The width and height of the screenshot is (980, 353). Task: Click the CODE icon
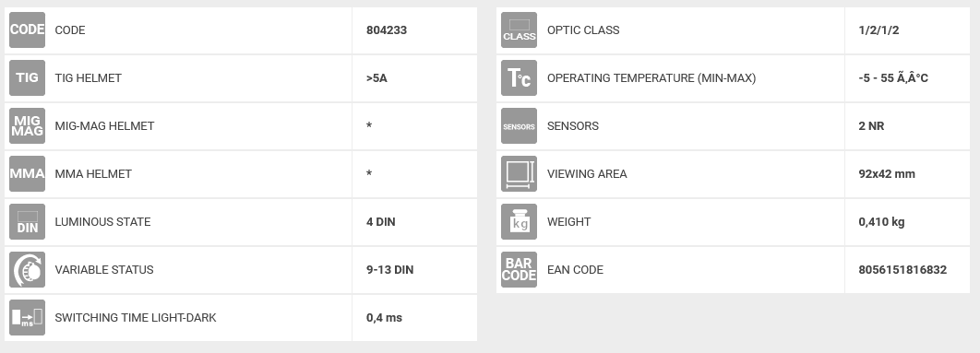pos(27,30)
